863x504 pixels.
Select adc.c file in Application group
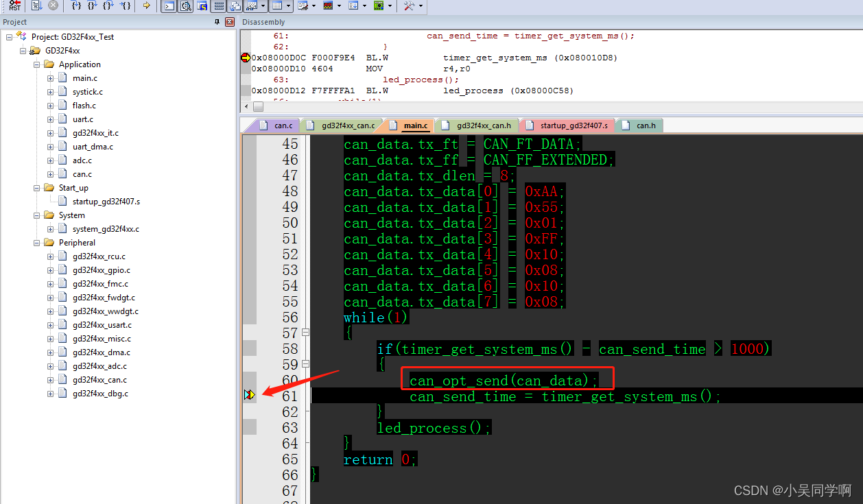tap(82, 160)
